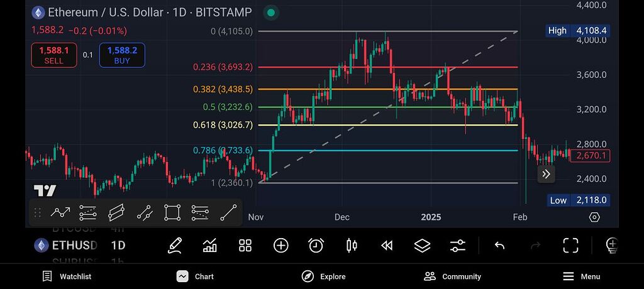Select the red 0.236 Fibonacci level line
The height and width of the screenshot is (289, 644).
[x=387, y=67]
